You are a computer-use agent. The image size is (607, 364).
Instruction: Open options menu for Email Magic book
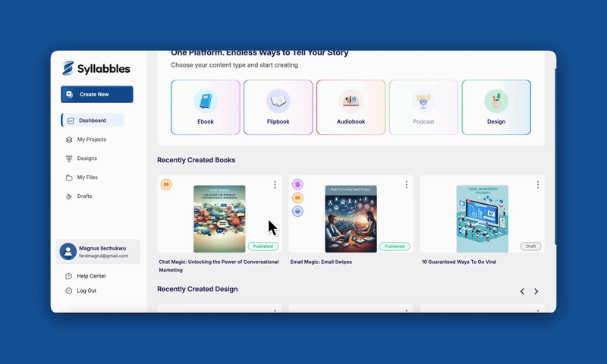tap(406, 185)
